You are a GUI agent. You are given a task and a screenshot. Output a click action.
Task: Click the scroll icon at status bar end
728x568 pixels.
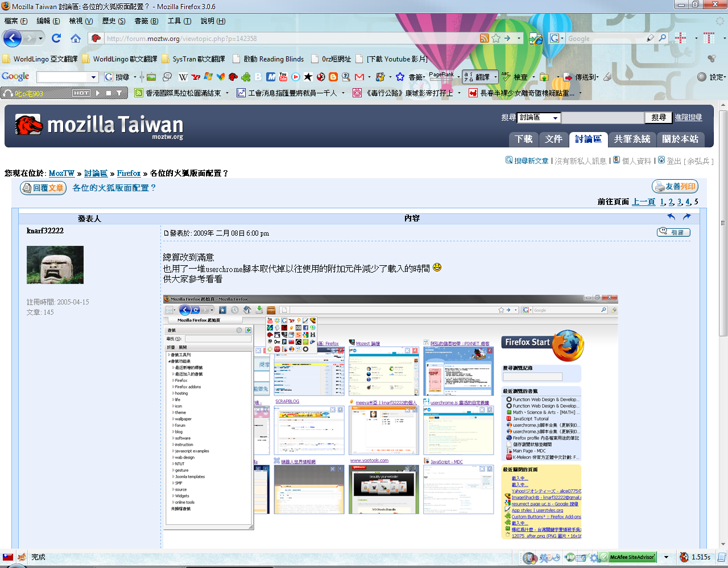[x=721, y=557]
